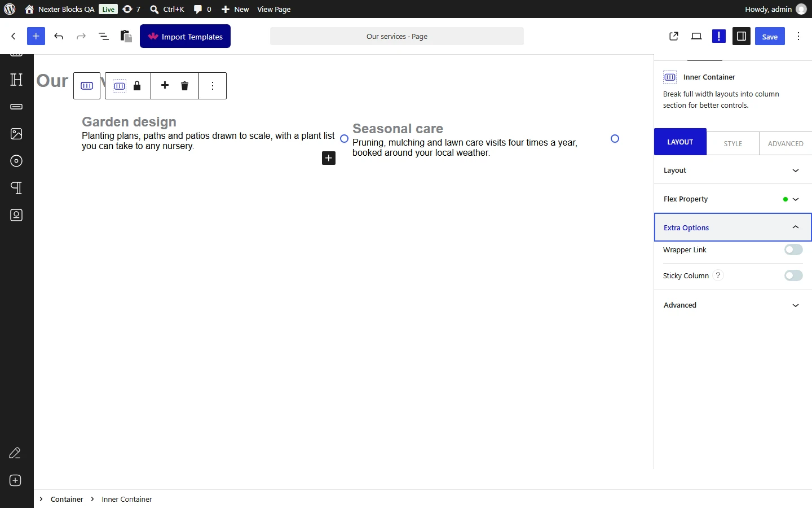Image resolution: width=812 pixels, height=508 pixels.
Task: Switch to the STYLE tab
Action: point(733,143)
